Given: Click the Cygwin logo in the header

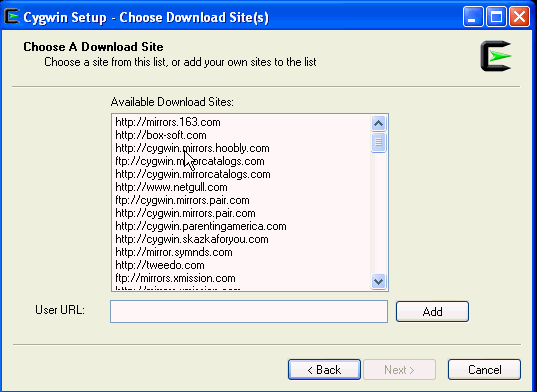Looking at the screenshot, I should click(496, 56).
